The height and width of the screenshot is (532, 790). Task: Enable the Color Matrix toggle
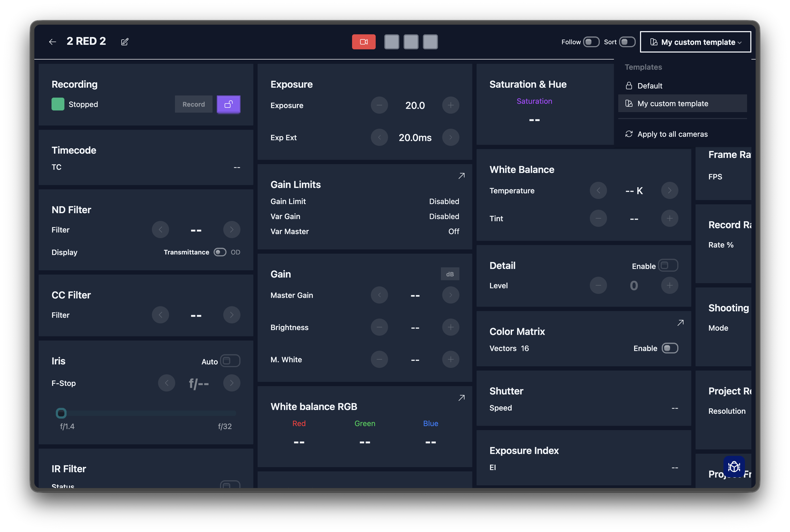tap(670, 348)
